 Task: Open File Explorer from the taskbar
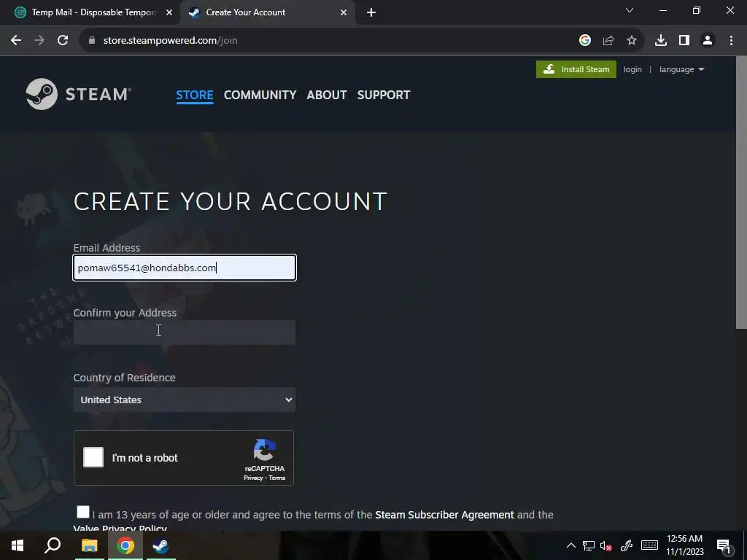click(89, 545)
